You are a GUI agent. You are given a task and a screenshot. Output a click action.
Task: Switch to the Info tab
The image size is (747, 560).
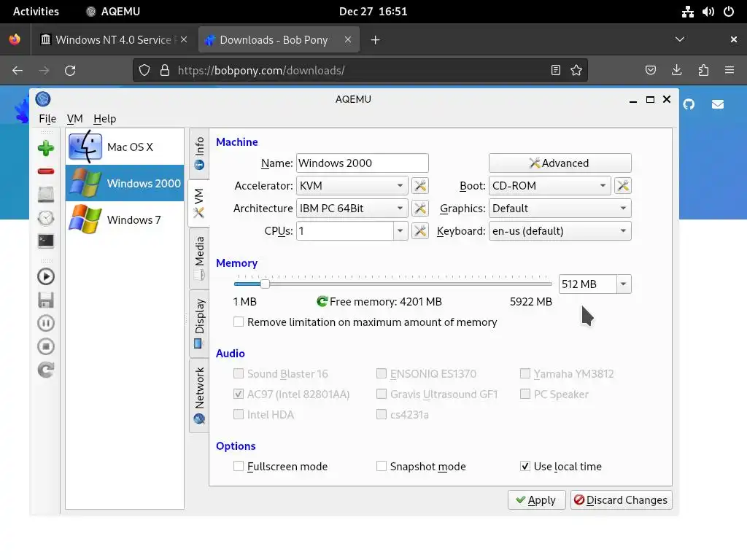199,153
